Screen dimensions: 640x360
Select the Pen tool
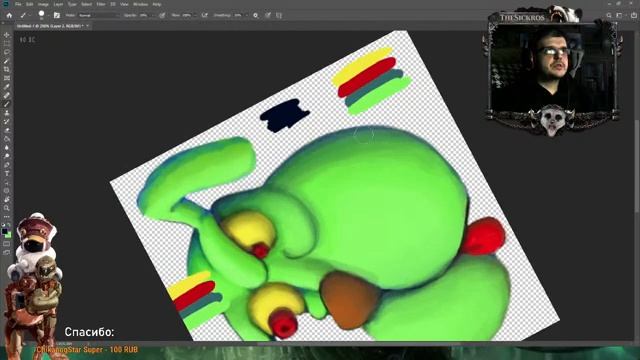tap(7, 165)
